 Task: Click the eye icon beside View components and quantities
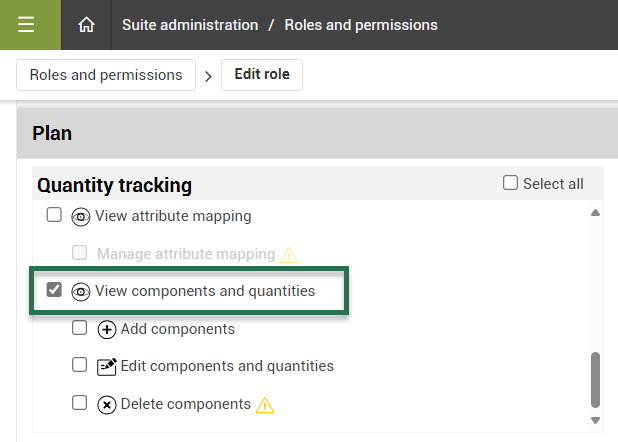tap(81, 291)
